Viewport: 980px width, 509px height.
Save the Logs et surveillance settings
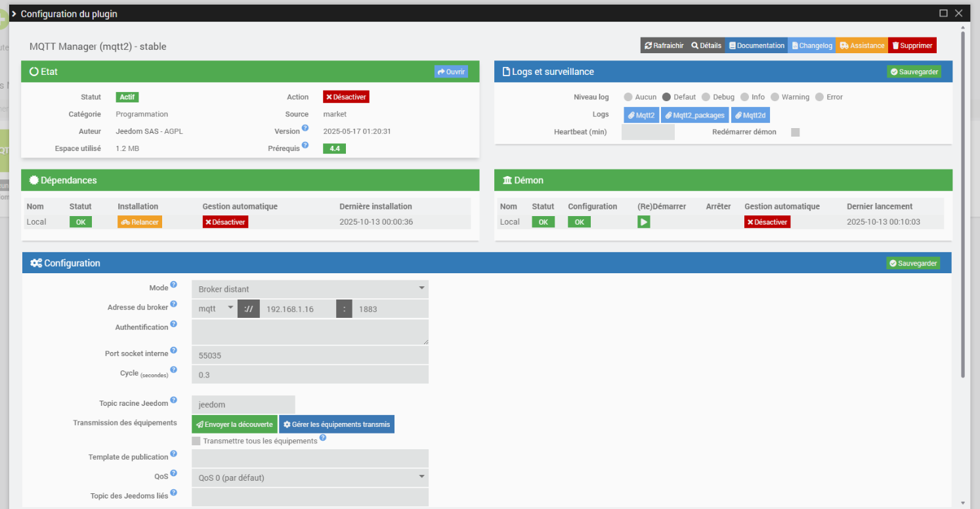914,72
